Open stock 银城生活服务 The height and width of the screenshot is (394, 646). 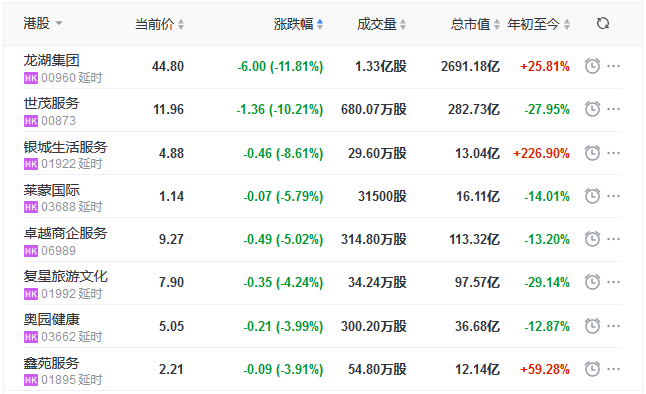pos(66,147)
